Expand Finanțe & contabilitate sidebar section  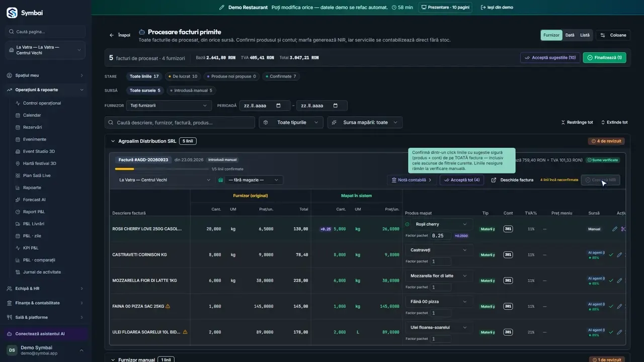[45, 303]
